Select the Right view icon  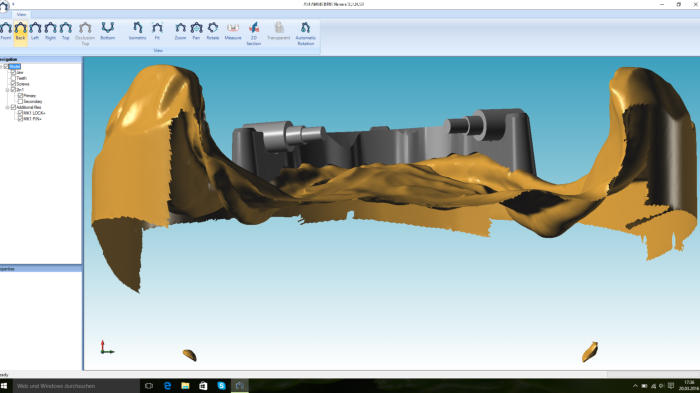50,31
